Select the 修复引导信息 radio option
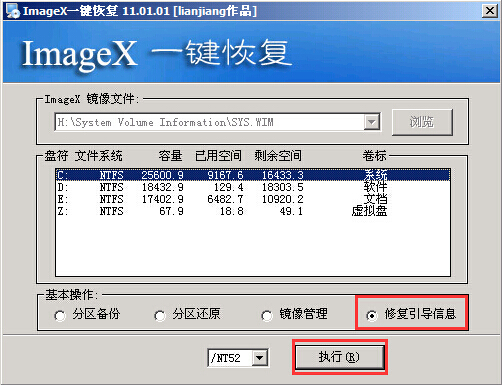502x385 pixels. 372,315
